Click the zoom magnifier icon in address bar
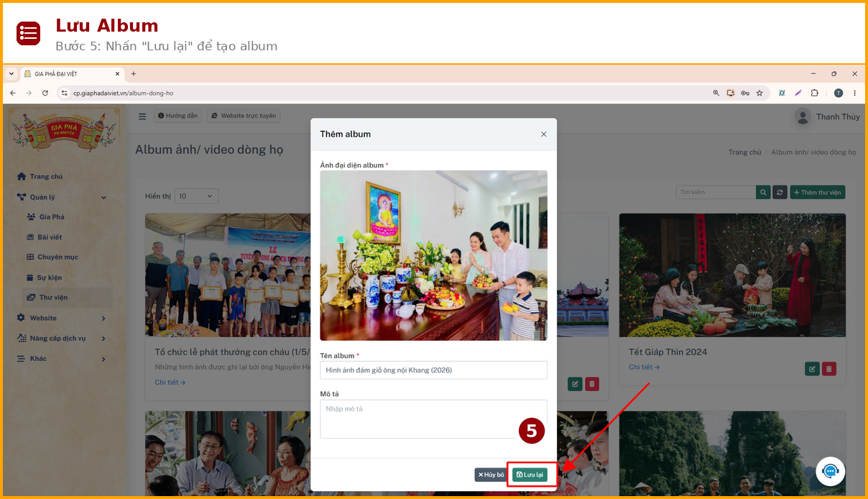The height and width of the screenshot is (499, 868). (716, 93)
